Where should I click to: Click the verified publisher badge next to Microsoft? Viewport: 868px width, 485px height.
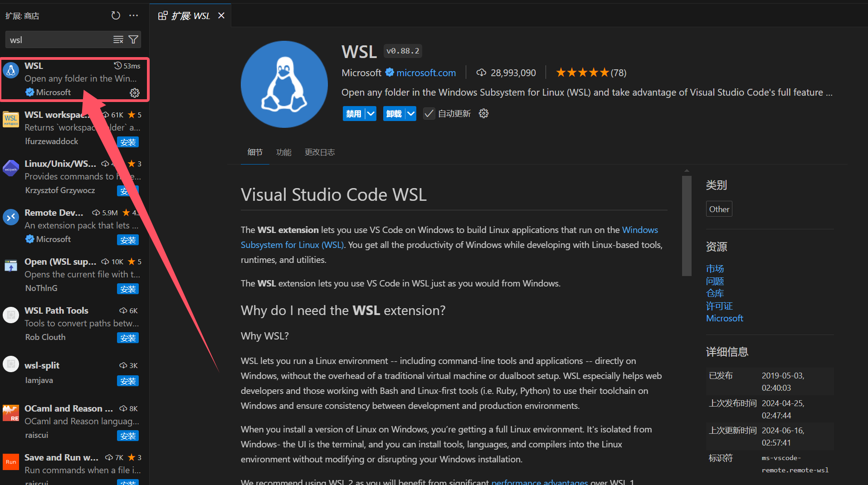tap(390, 73)
